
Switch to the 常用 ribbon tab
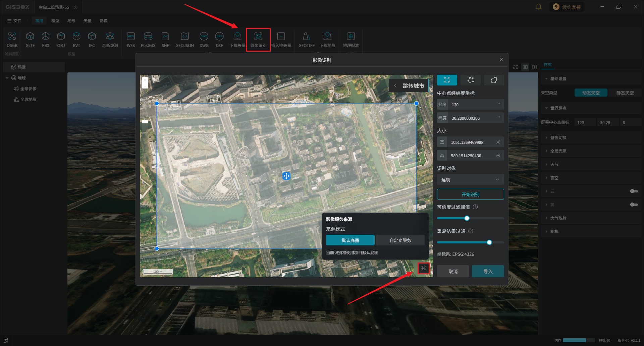coord(39,21)
